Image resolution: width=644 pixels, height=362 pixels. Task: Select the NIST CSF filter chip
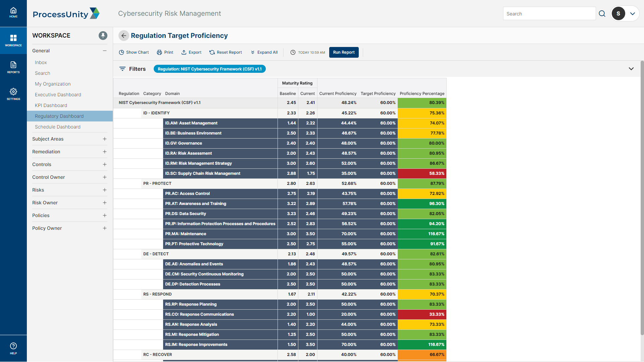point(209,69)
